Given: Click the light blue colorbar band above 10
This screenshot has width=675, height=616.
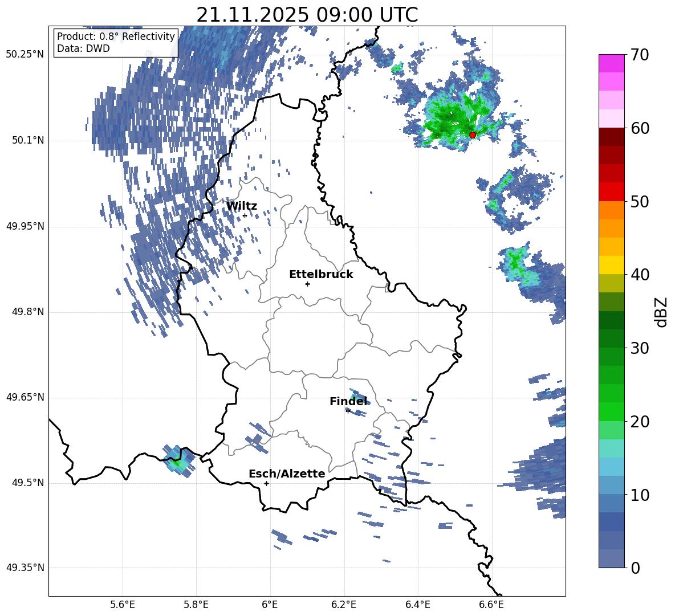Looking at the screenshot, I should (611, 467).
